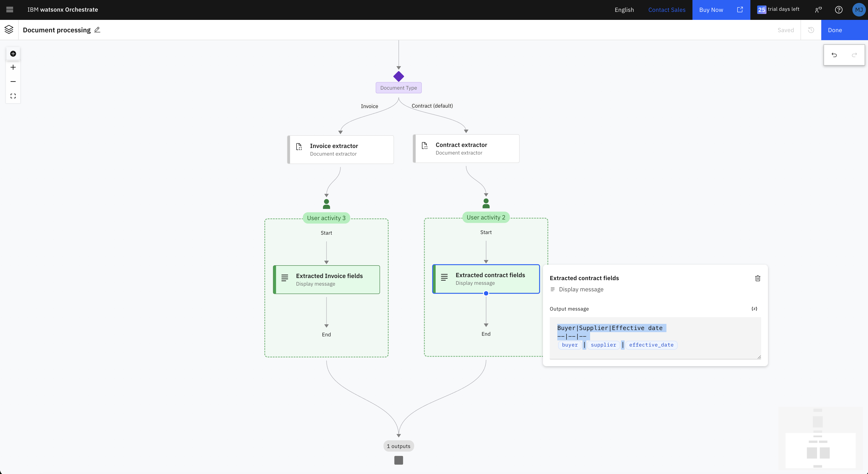Zoom out of the flow canvas
Image resolution: width=868 pixels, height=474 pixels.
click(x=13, y=82)
